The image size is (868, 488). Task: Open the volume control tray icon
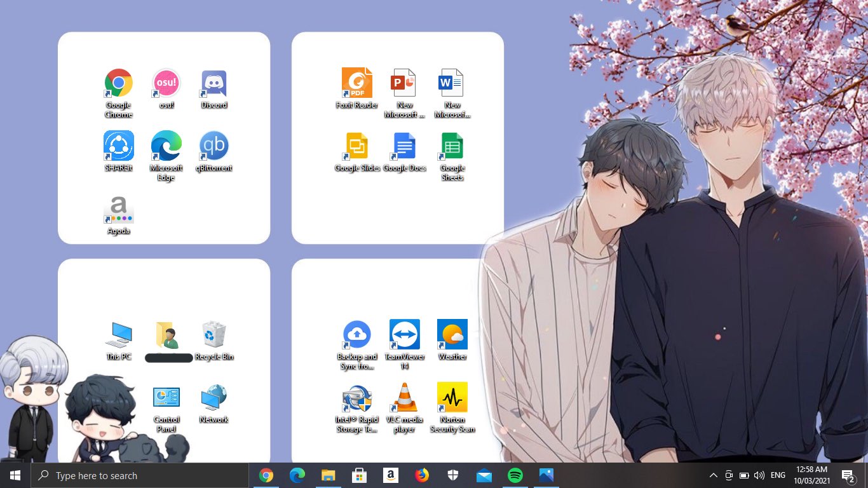point(759,475)
